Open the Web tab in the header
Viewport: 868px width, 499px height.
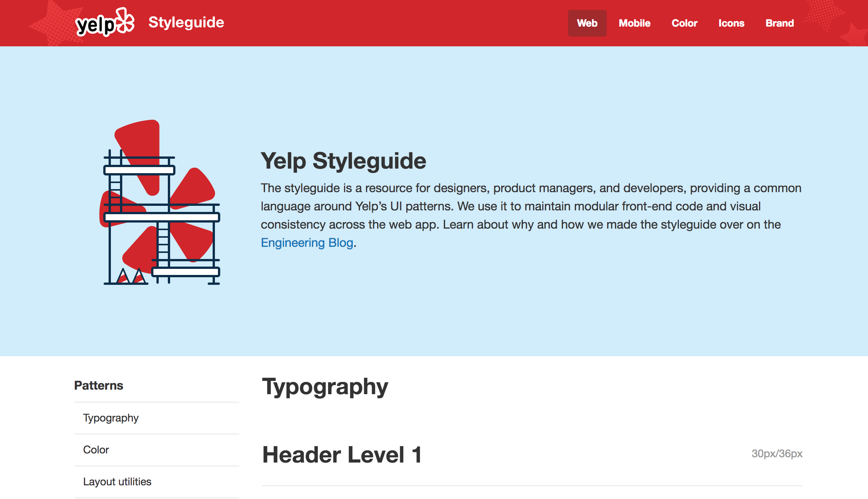pos(587,23)
